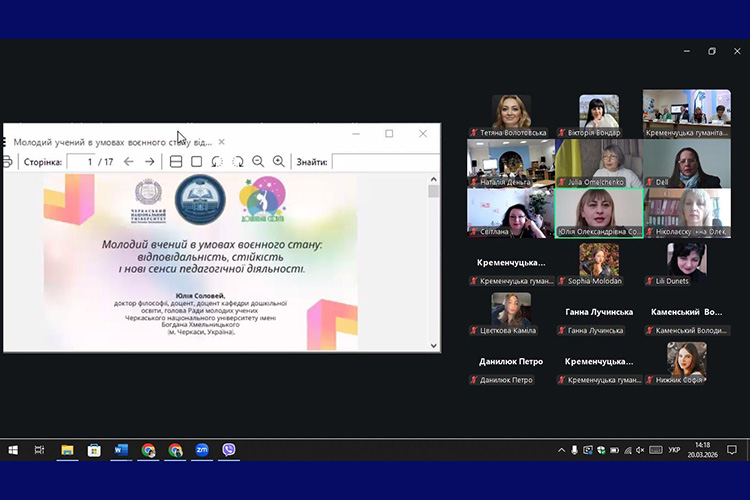The image size is (750, 500).
Task: Show hidden system tray icons
Action: [562, 451]
